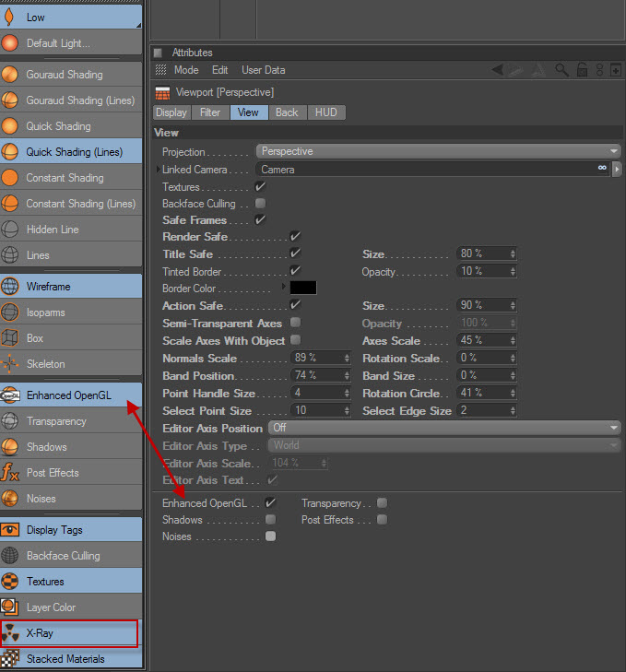Open the Projection Perspective dropdown
This screenshot has width=626, height=672.
point(438,151)
